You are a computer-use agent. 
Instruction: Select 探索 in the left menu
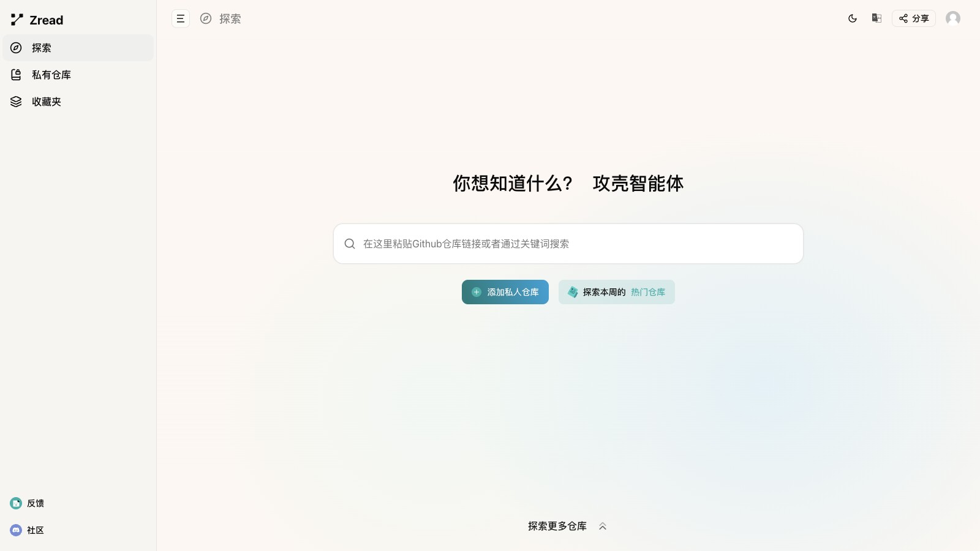pos(41,48)
